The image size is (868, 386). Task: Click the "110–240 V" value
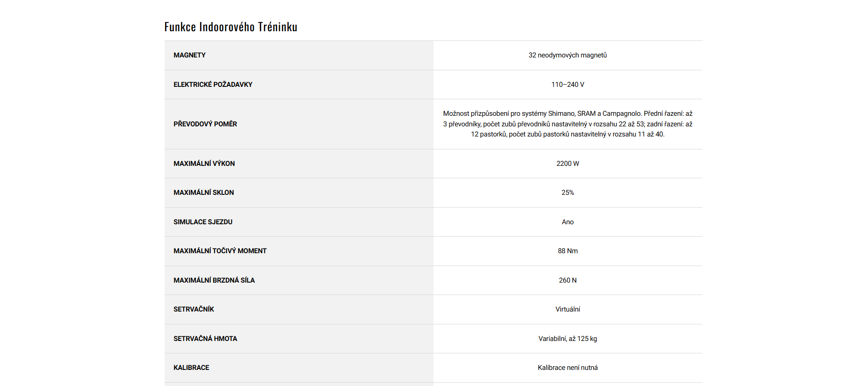(567, 85)
